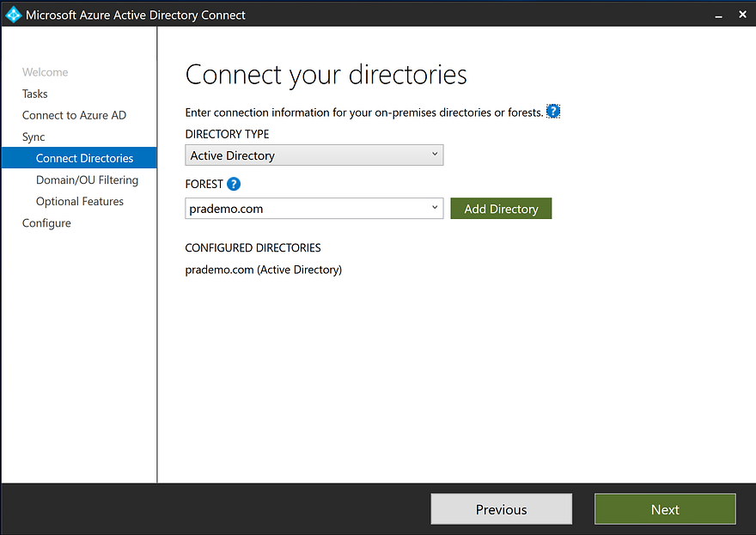Select the Sync sidebar item
The width and height of the screenshot is (756, 535).
pos(34,137)
